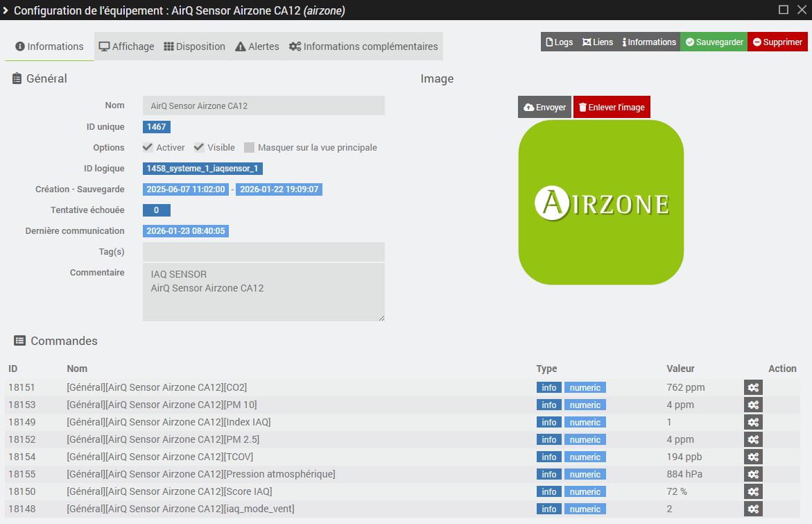Click the 72 % value

(x=677, y=492)
